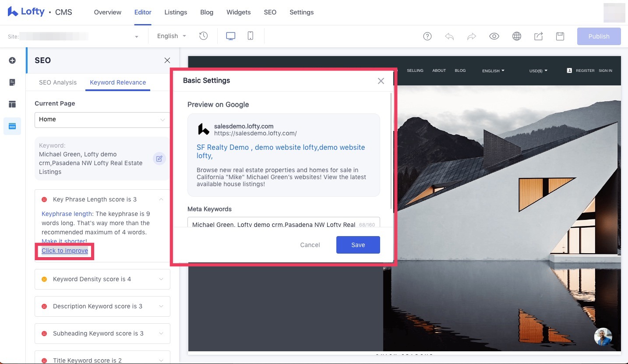628x364 pixels.
Task: Switch to the SEO Analysis tab
Action: [x=58, y=82]
